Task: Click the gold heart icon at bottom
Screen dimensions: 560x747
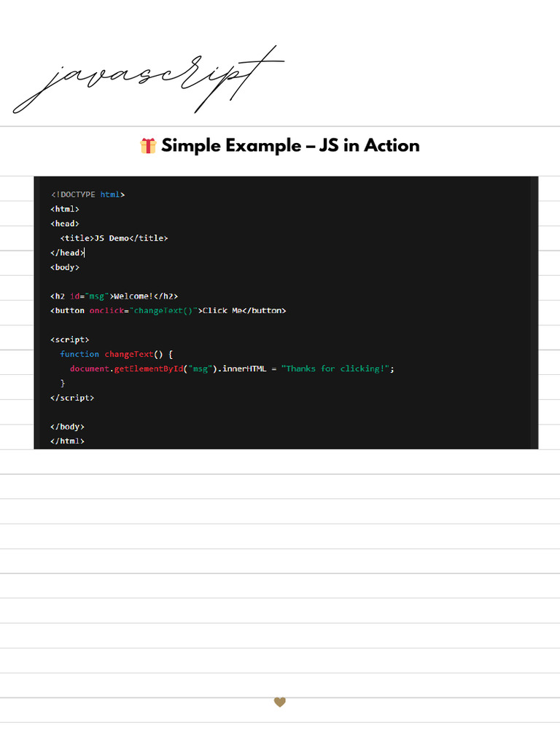Action: [x=280, y=702]
